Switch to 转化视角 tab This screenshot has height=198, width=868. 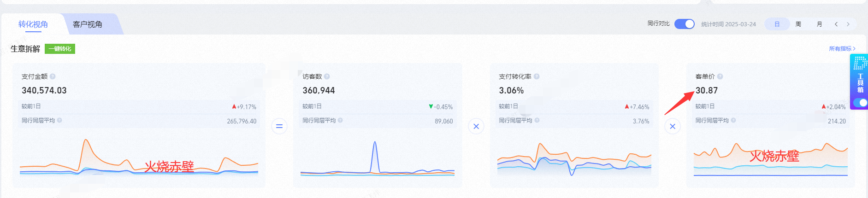tap(33, 24)
